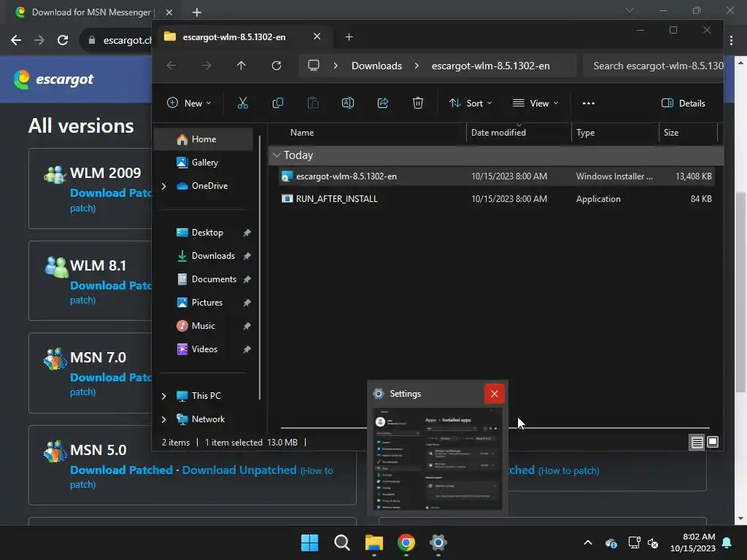Click Explorer's Forward navigation arrow
The image size is (747, 560).
tap(206, 66)
